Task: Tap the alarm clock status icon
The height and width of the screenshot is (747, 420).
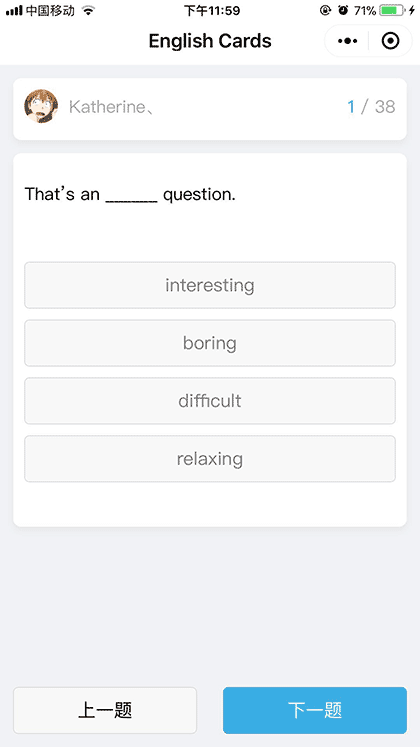Action: tap(343, 10)
